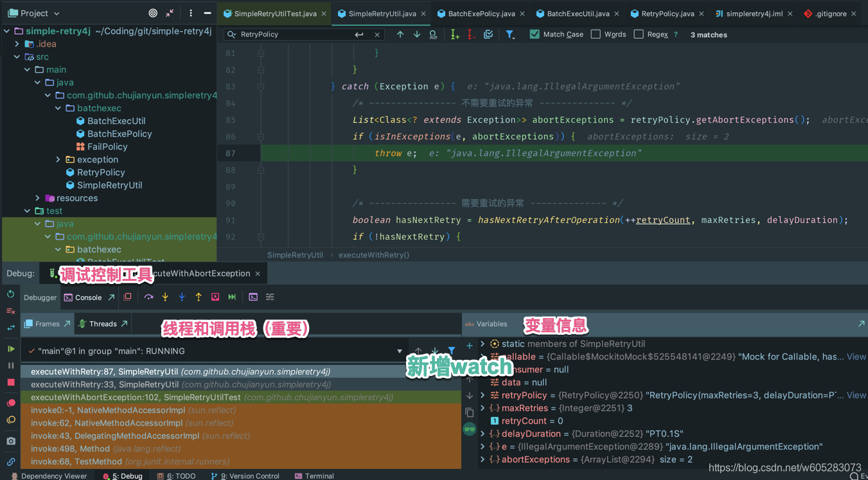
Task: Expand static members of SimpleRetryUtil
Action: [483, 344]
